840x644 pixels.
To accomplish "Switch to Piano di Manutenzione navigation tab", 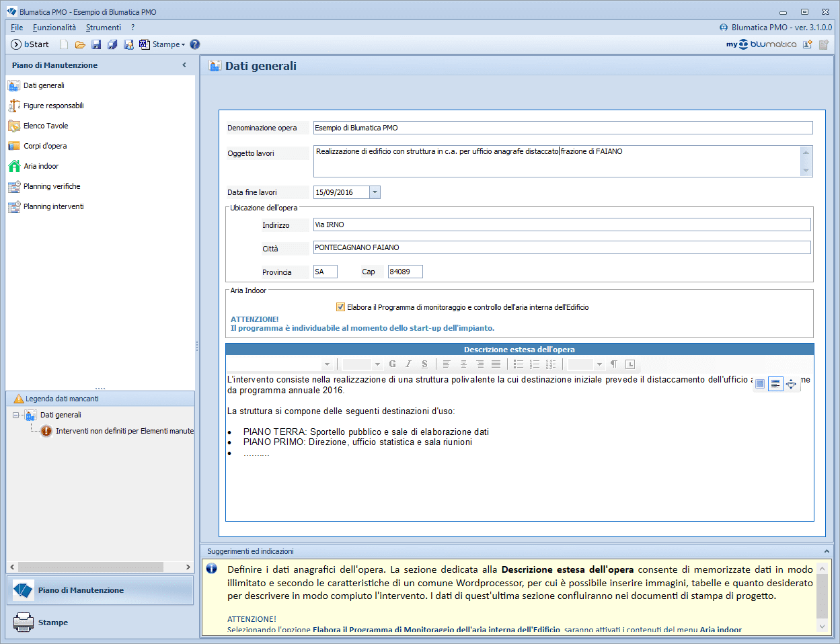I will coord(100,590).
